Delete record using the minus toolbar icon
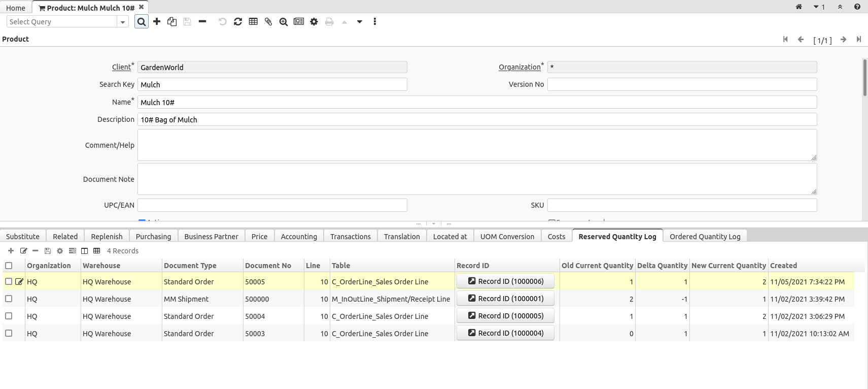Viewport: 868px width, 389px height. (x=202, y=22)
